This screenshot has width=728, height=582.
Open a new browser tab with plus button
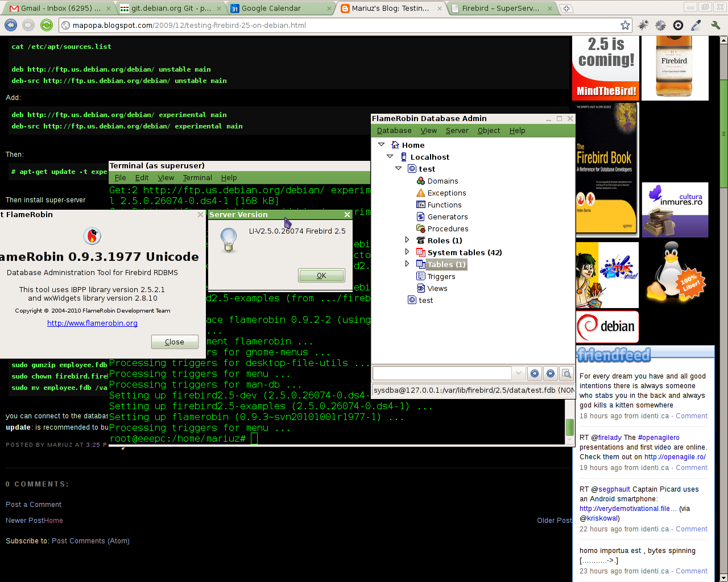pos(566,8)
